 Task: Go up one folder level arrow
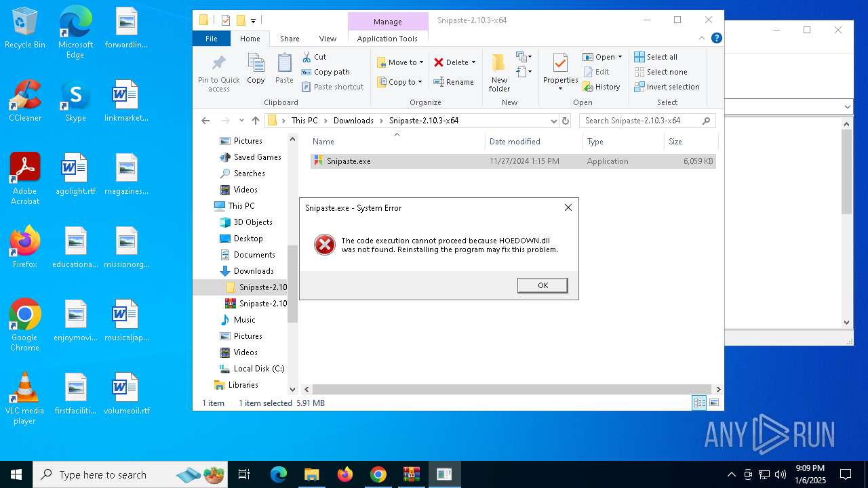pos(255,121)
